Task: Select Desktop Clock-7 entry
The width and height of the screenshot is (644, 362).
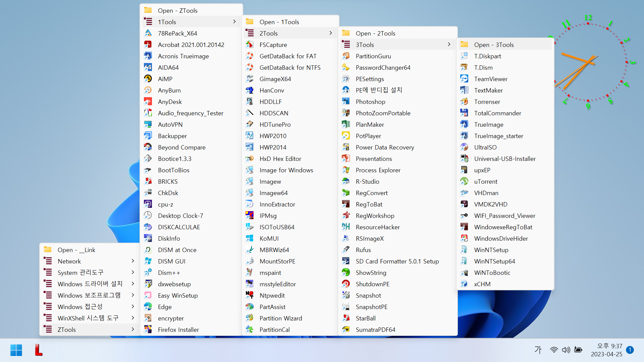Action: [191, 216]
